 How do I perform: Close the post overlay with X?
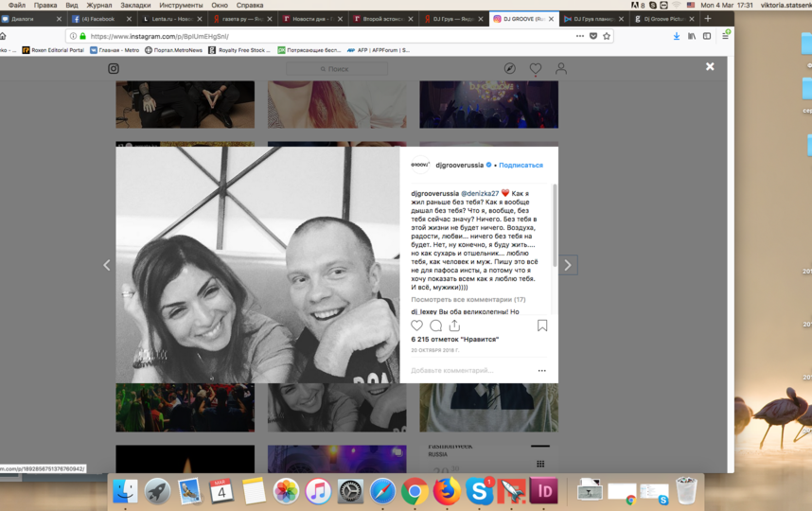click(x=710, y=66)
